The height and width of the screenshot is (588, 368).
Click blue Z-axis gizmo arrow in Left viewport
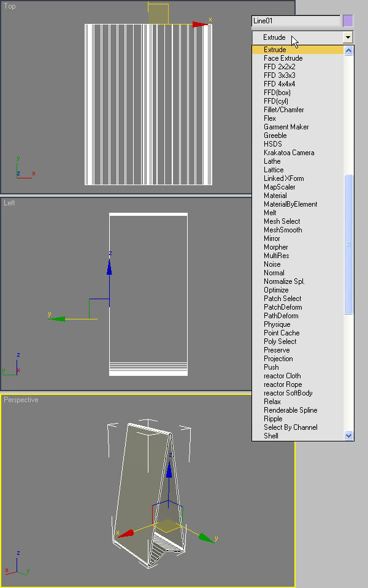109,266
